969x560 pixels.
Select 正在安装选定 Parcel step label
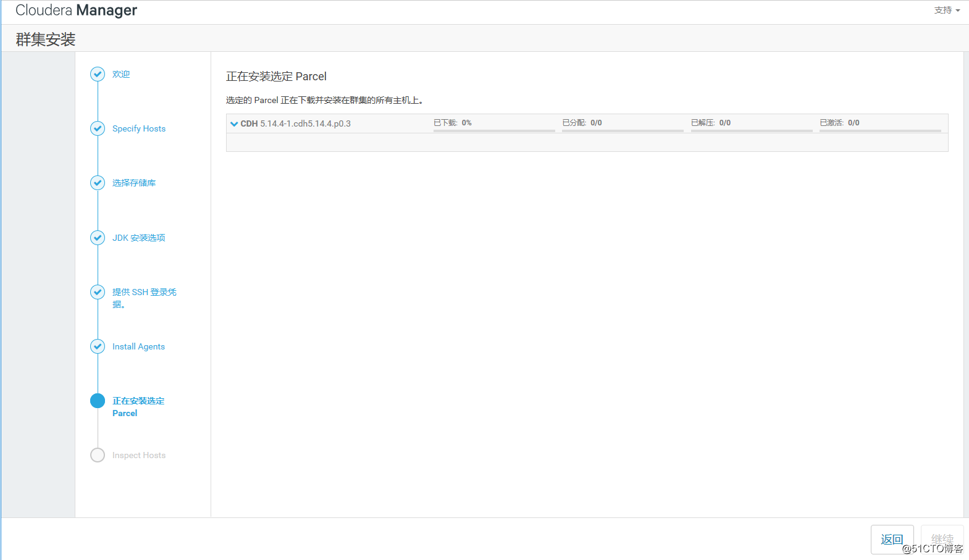138,407
